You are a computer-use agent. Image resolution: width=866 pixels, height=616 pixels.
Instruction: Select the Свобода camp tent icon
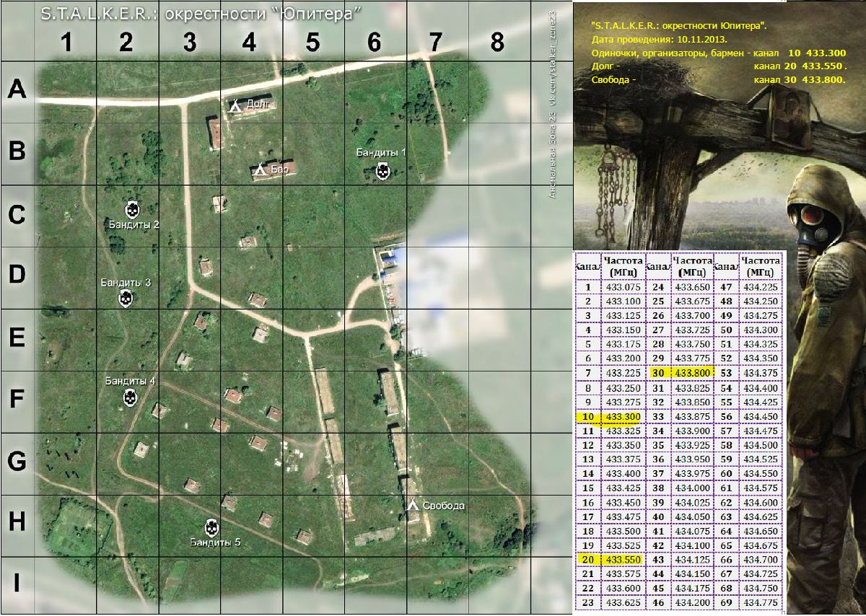point(414,506)
